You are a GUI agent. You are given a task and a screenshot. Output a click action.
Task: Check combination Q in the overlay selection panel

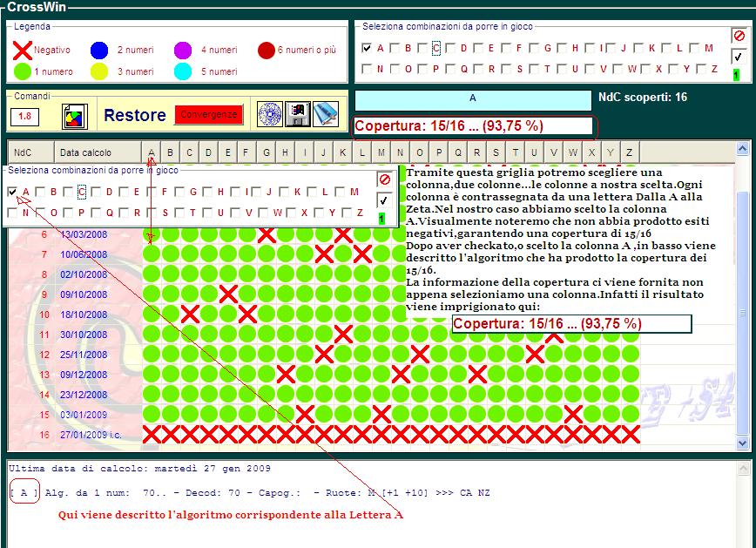click(96, 213)
